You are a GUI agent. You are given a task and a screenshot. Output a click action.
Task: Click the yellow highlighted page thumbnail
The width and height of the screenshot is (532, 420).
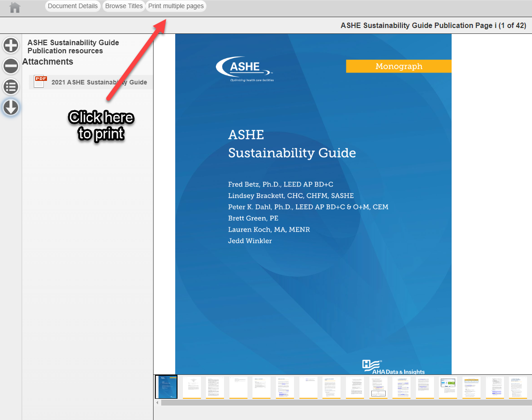[471, 387]
